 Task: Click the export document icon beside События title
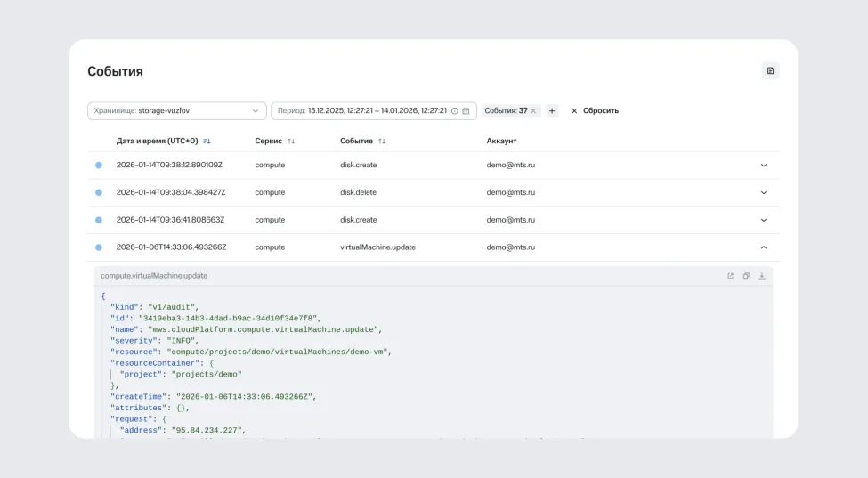tap(770, 70)
